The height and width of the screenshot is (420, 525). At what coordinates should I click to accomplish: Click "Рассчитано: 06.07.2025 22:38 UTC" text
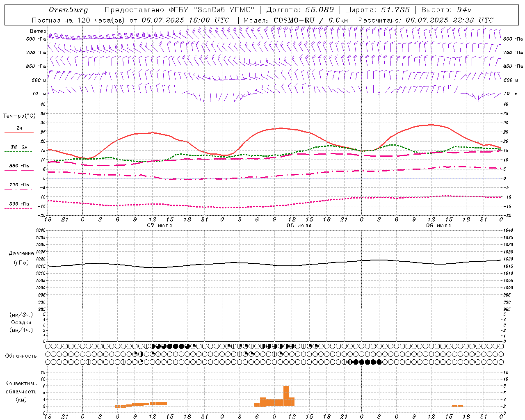[x=426, y=20]
